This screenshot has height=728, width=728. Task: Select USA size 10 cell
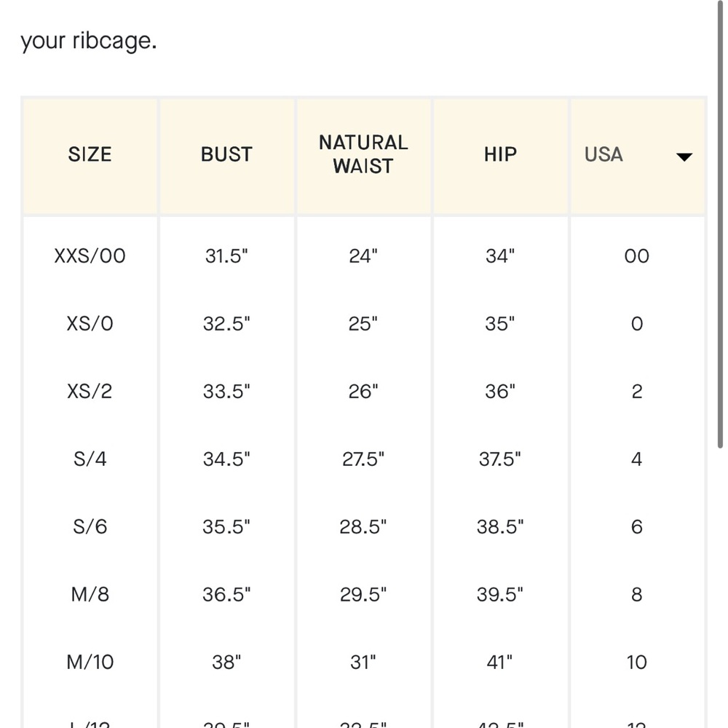click(636, 662)
